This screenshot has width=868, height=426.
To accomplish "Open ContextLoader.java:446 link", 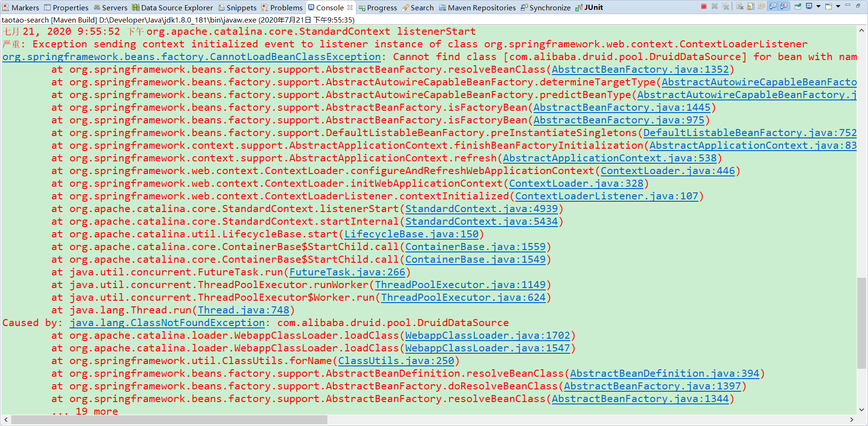I will pyautogui.click(x=668, y=171).
